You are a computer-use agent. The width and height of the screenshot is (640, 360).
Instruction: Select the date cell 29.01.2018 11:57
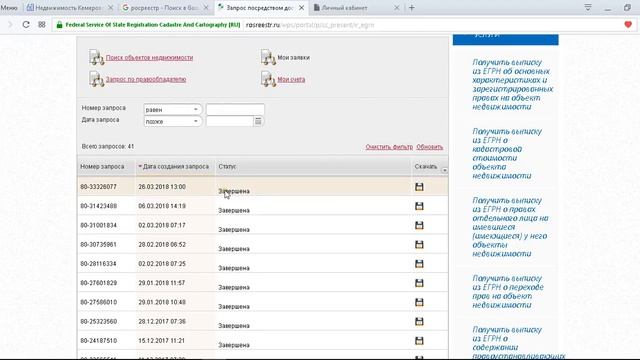coord(162,283)
